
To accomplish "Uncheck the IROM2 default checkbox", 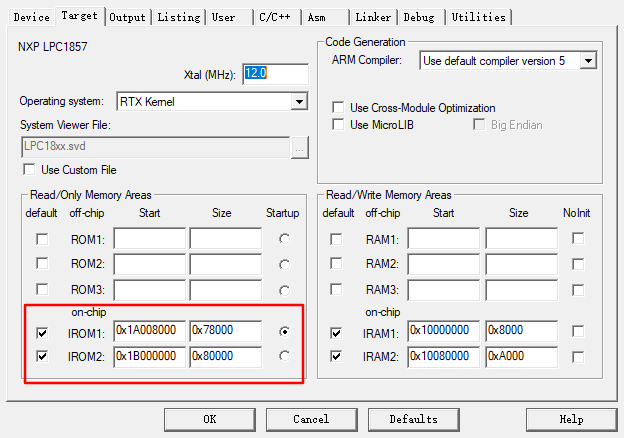I will tap(42, 356).
